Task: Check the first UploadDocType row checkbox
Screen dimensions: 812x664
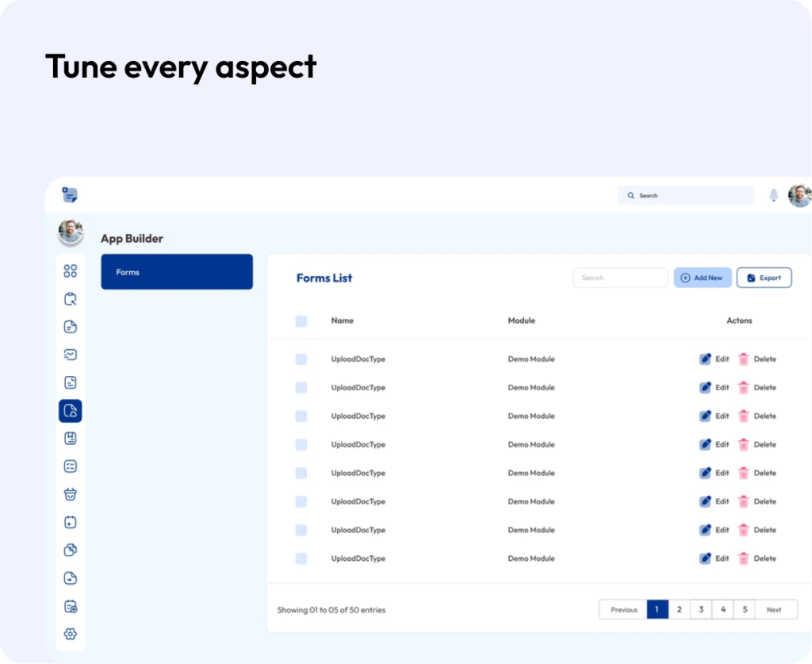Action: pos(301,359)
